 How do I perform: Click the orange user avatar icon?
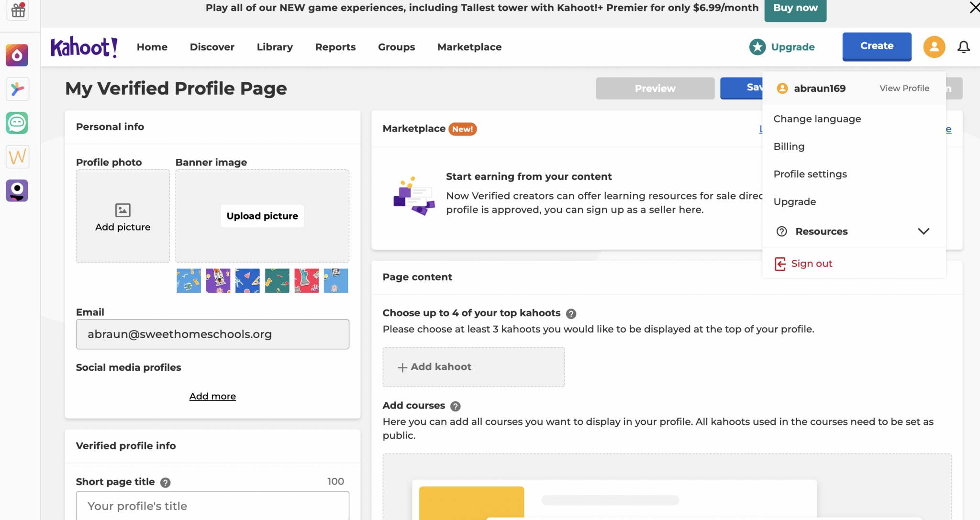[934, 47]
